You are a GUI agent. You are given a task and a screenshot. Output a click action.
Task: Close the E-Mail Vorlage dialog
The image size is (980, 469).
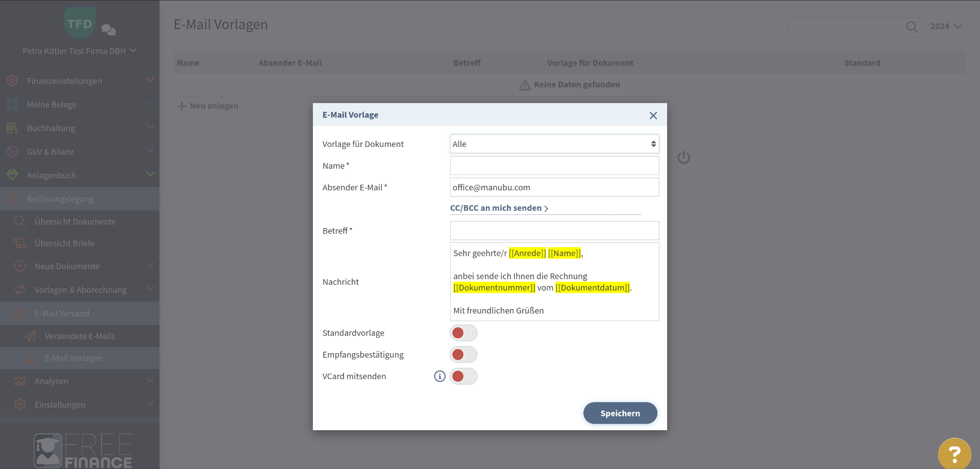tap(653, 115)
